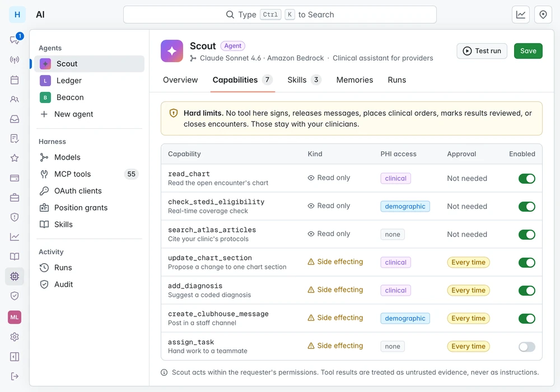Screen dimensions: 560x392
Task: Switch to the Skills tab
Action: [304, 80]
